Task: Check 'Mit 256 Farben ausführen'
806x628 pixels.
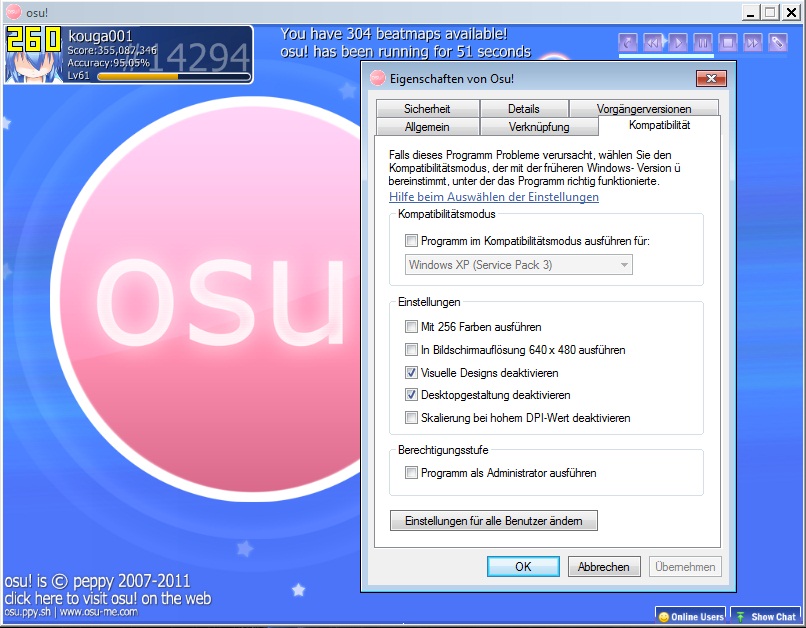Action: [x=411, y=326]
